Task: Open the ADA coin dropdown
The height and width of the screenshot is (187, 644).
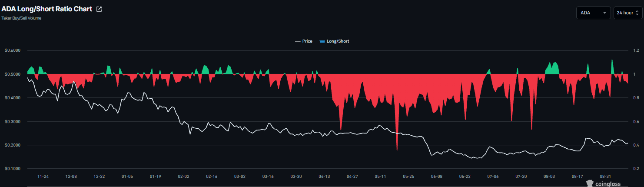Action: tap(593, 13)
